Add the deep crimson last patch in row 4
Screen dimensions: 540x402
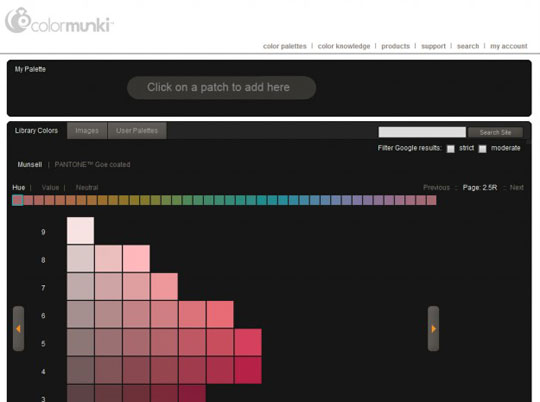[x=248, y=370]
